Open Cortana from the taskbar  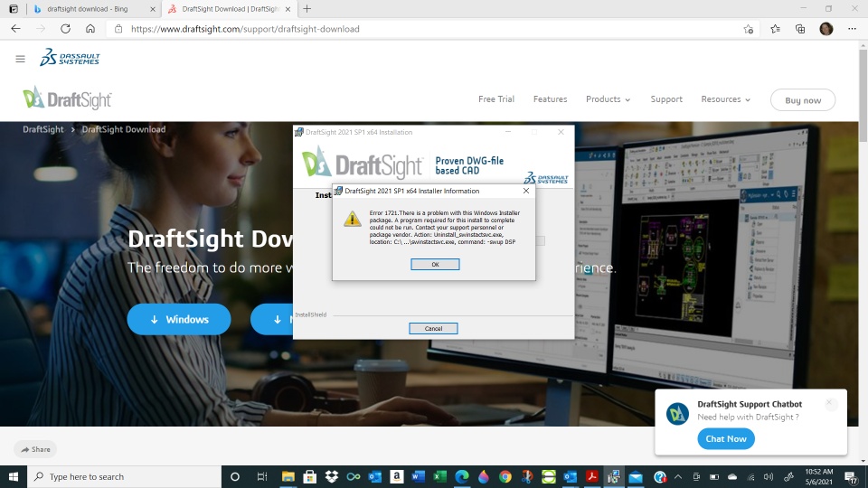(235, 476)
